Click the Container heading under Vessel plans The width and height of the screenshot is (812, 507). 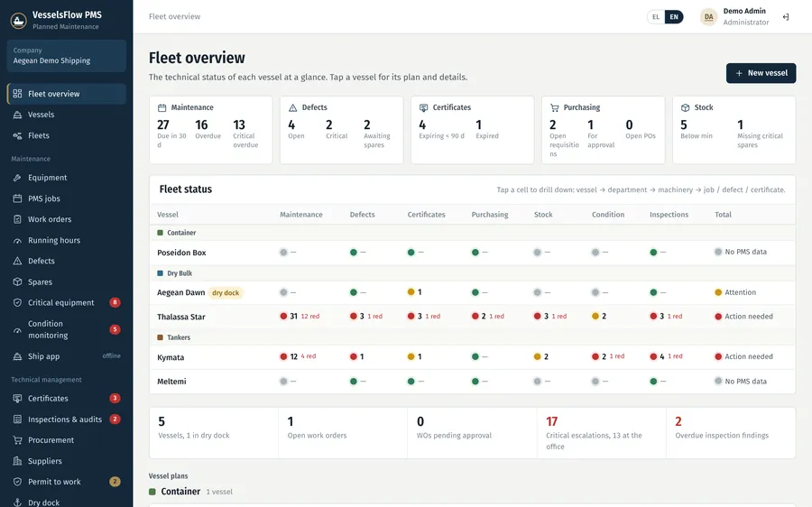pos(180,492)
